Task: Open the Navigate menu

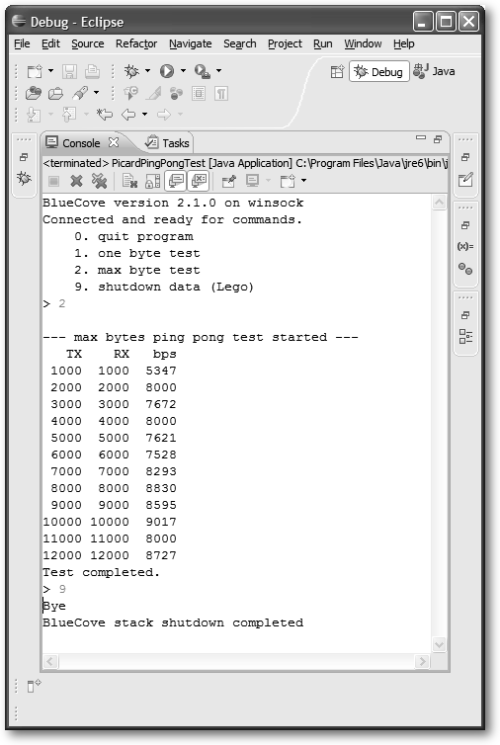Action: (x=190, y=44)
